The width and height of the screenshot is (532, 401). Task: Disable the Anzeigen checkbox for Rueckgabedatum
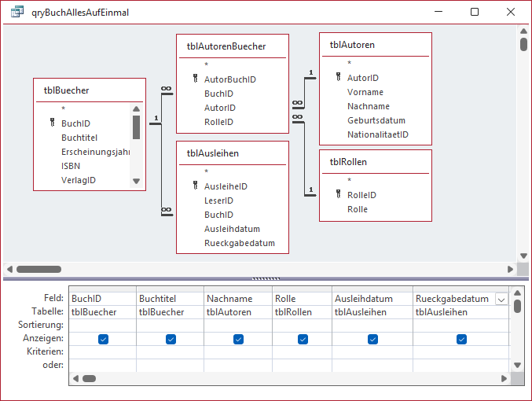coord(461,339)
